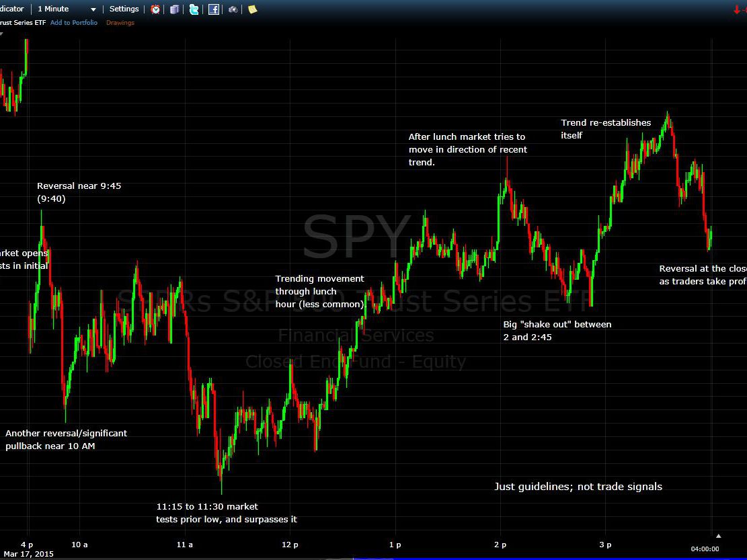Click the 04:00:00 time readout
Screen dimensions: 747x560
click(705, 549)
